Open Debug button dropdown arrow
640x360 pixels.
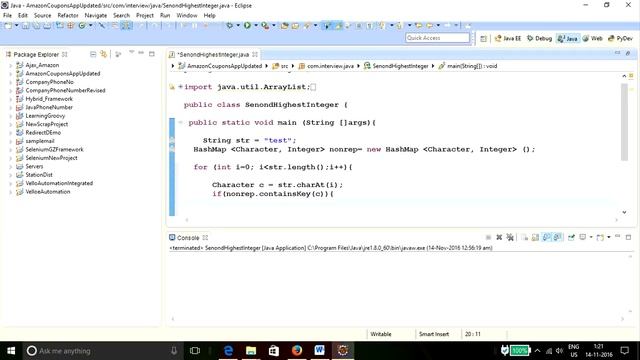238,25
